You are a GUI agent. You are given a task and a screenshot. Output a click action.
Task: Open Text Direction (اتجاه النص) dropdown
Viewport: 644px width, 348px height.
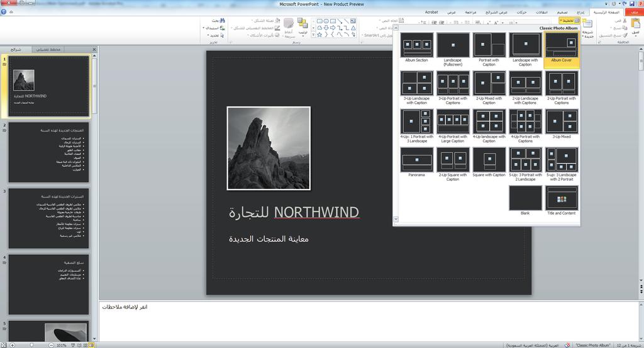391,21
